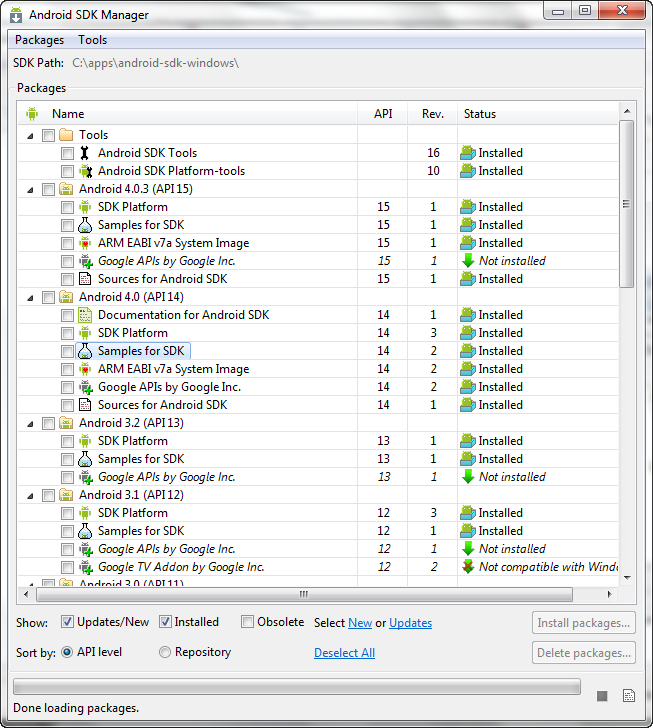Select API 15 Google APIs by Google Inc. checkbox
The image size is (653, 728).
point(67,261)
